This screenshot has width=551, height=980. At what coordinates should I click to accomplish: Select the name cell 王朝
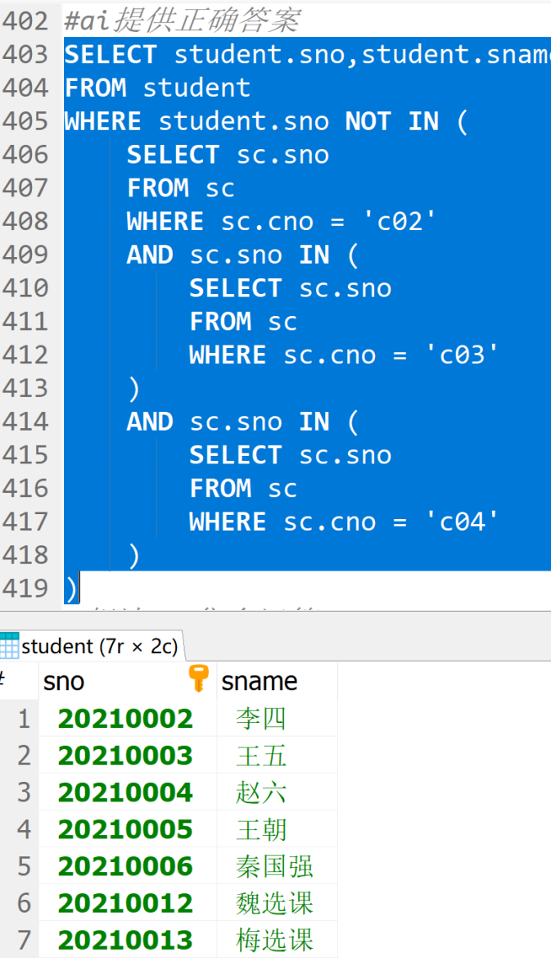pyautogui.click(x=277, y=829)
